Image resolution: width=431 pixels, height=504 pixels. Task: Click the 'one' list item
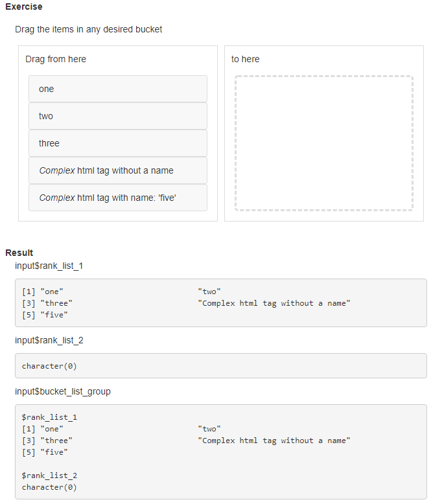coord(117,89)
